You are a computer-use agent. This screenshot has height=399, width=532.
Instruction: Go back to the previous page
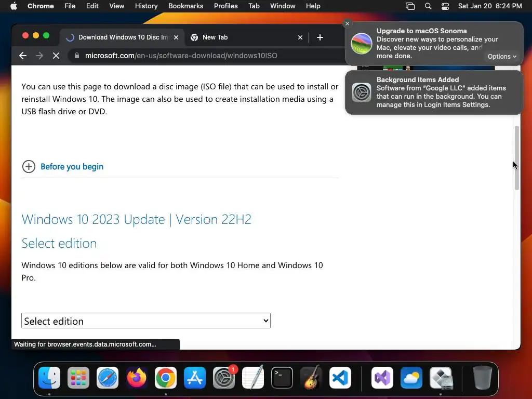[23, 56]
